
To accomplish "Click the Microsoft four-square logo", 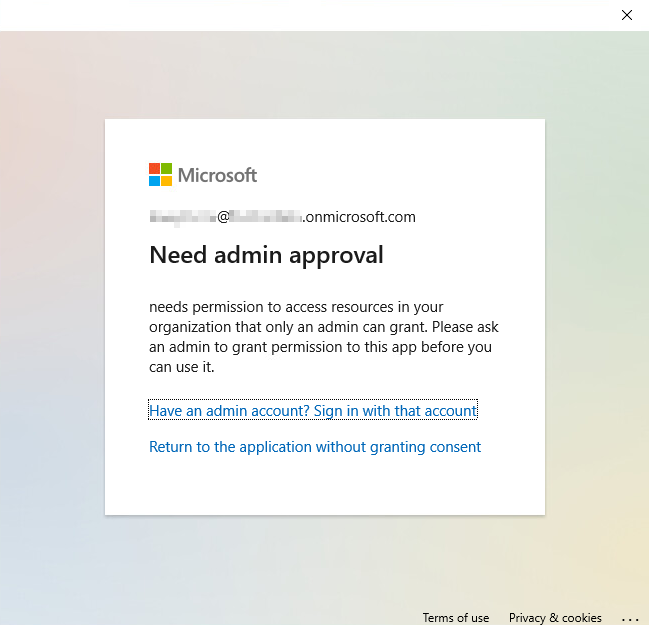I will coord(160,175).
